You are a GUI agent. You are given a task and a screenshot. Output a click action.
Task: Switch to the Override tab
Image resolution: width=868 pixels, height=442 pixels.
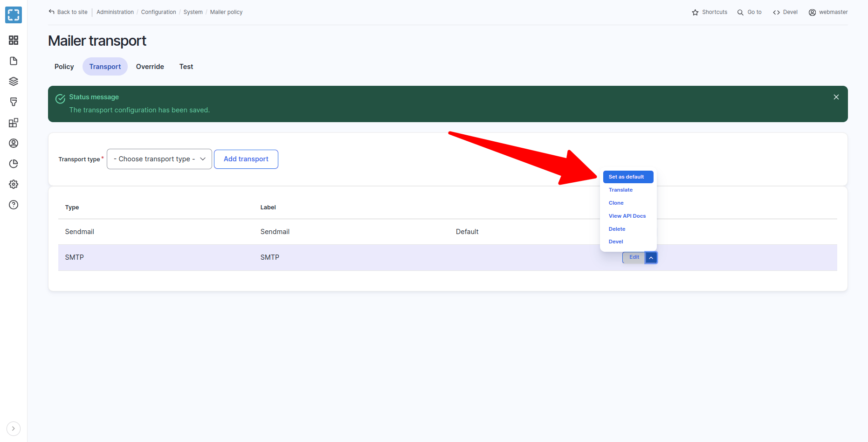(150, 67)
